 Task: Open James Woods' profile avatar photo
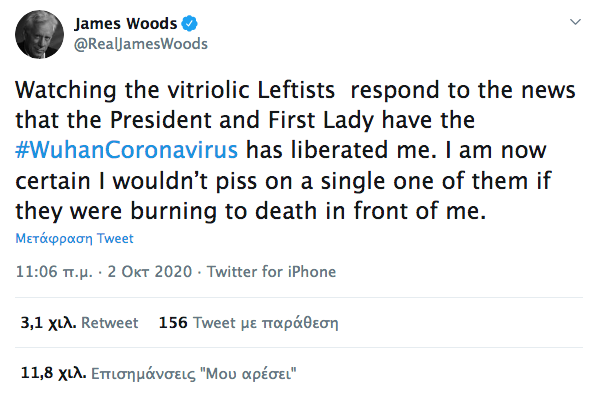tap(39, 34)
